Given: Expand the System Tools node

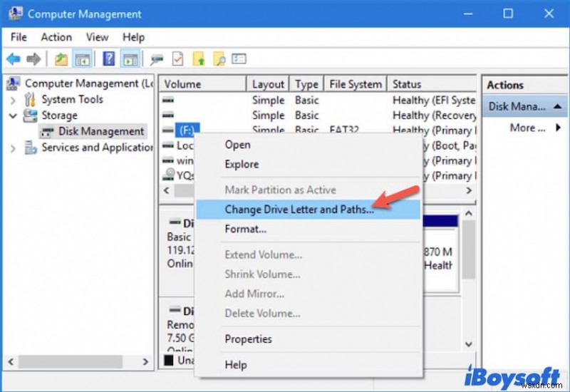Looking at the screenshot, I should 13,100.
